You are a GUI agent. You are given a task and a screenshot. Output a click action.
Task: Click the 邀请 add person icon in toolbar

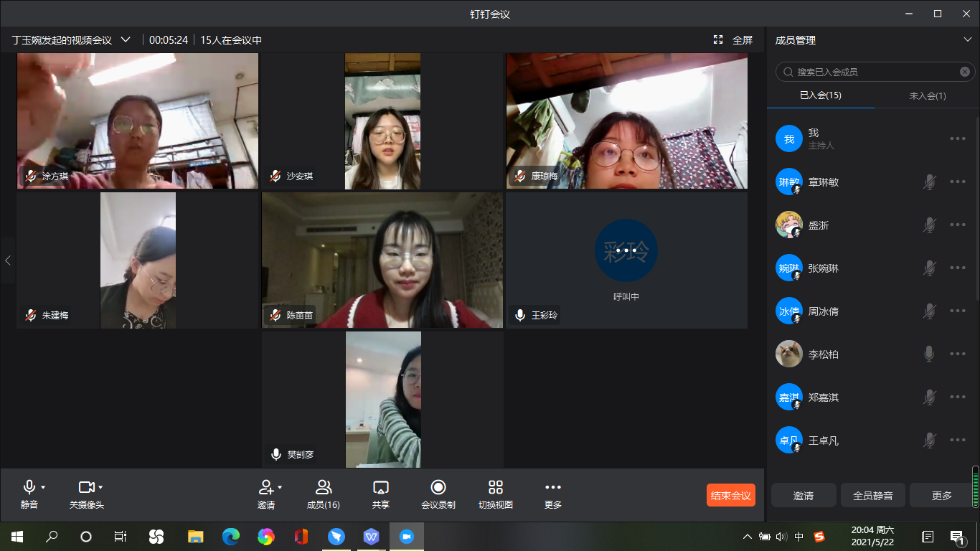tap(265, 488)
